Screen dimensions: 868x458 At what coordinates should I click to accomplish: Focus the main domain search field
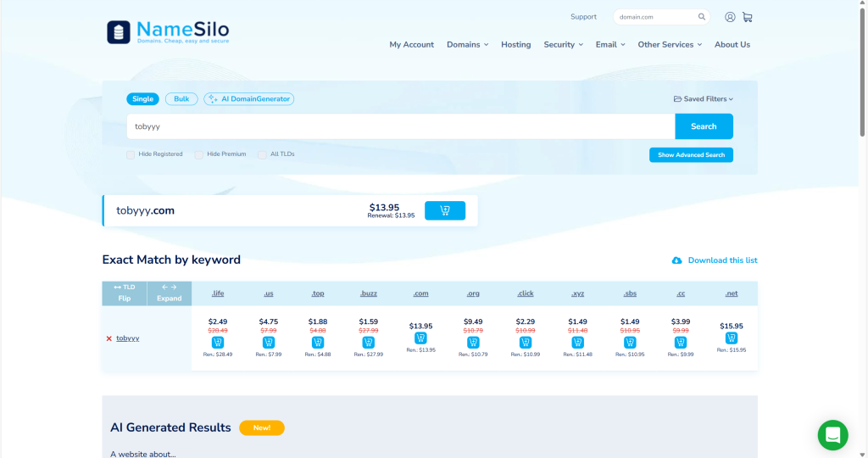tap(401, 126)
